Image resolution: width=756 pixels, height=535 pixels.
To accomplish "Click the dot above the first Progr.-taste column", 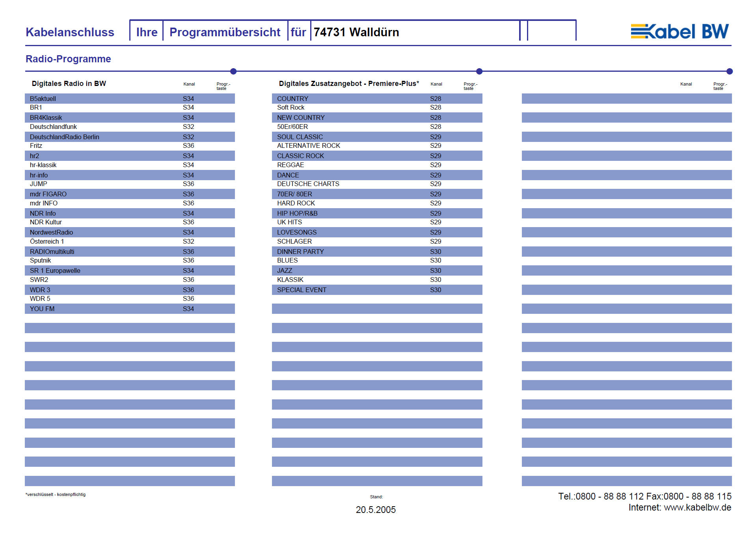I will [233, 71].
